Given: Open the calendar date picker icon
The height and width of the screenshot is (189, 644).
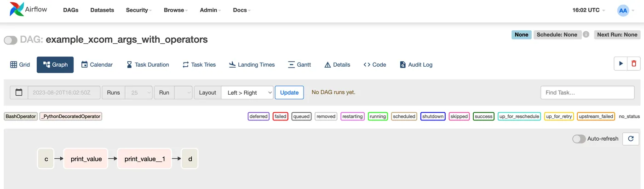Looking at the screenshot, I should tap(19, 92).
